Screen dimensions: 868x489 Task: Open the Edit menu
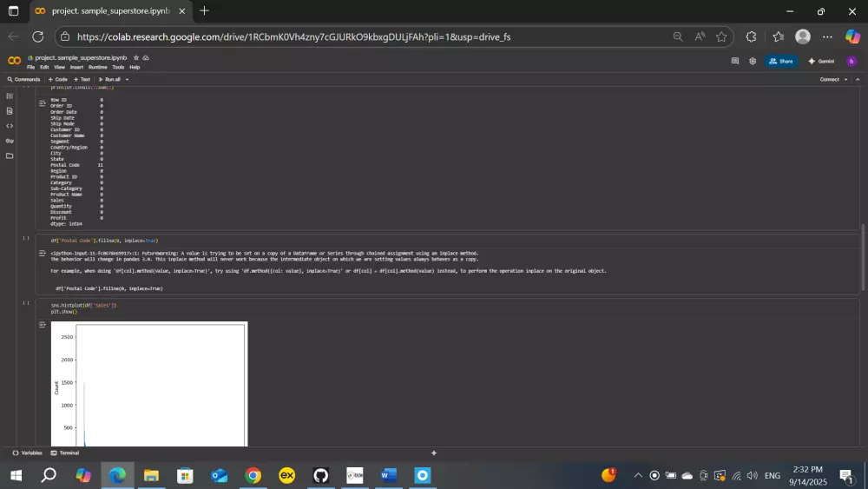click(44, 68)
